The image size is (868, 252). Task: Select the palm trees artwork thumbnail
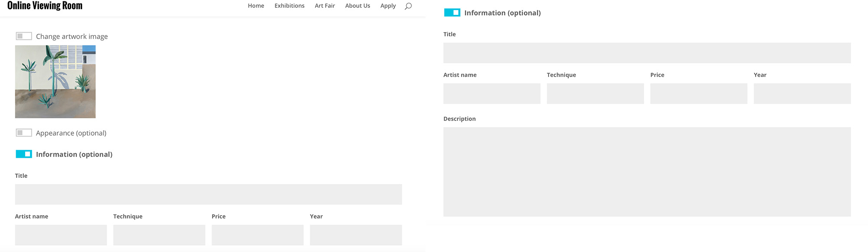[x=55, y=82]
